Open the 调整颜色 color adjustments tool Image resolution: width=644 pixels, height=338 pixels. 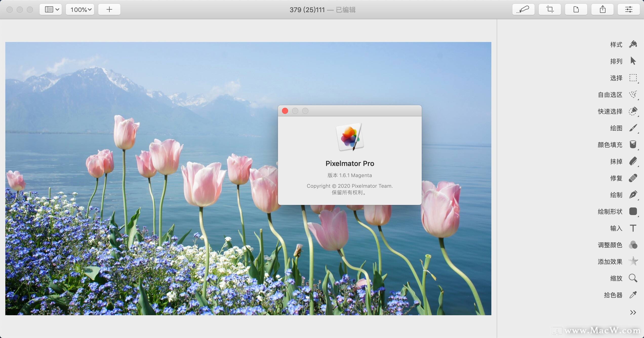(633, 245)
